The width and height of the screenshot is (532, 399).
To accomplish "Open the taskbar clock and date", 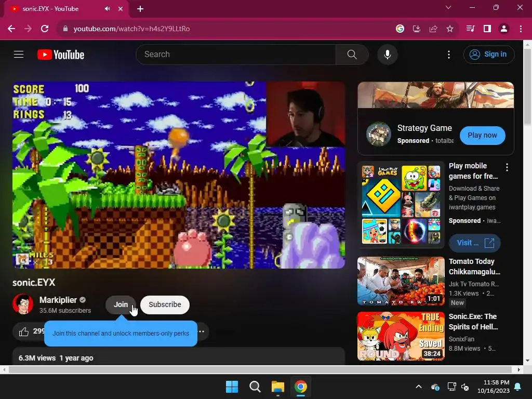I will coord(494,387).
